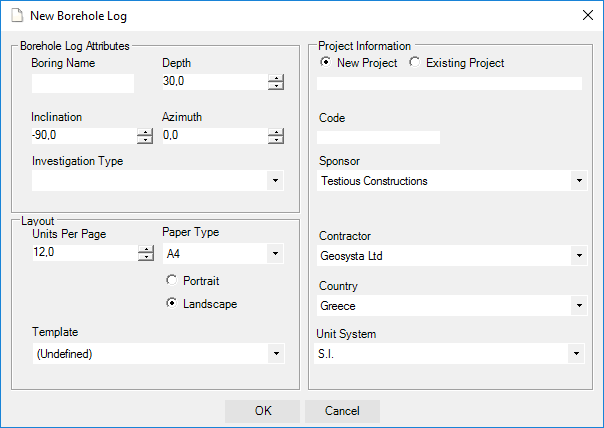Screen dimensions: 604x428
Task: Choose the New Project option
Action: point(326,62)
